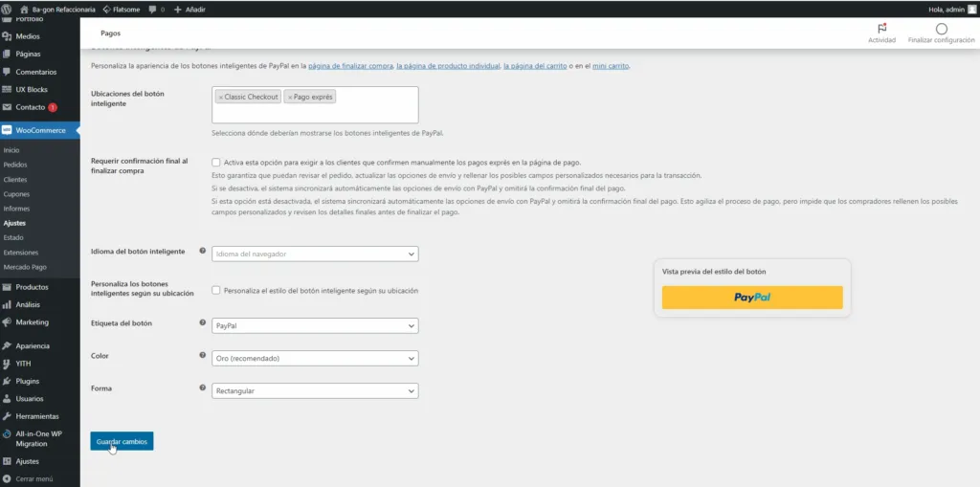Click the yellow PayPal preview button

752,298
